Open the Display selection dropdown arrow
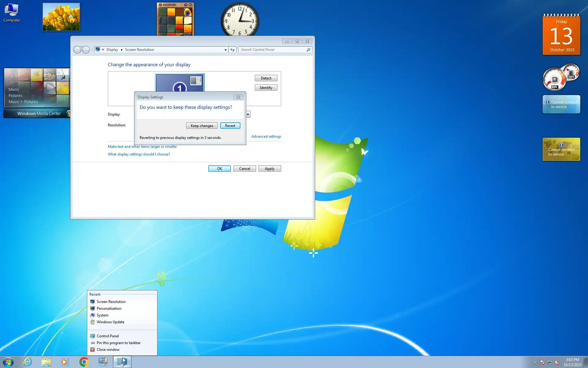 pos(248,114)
